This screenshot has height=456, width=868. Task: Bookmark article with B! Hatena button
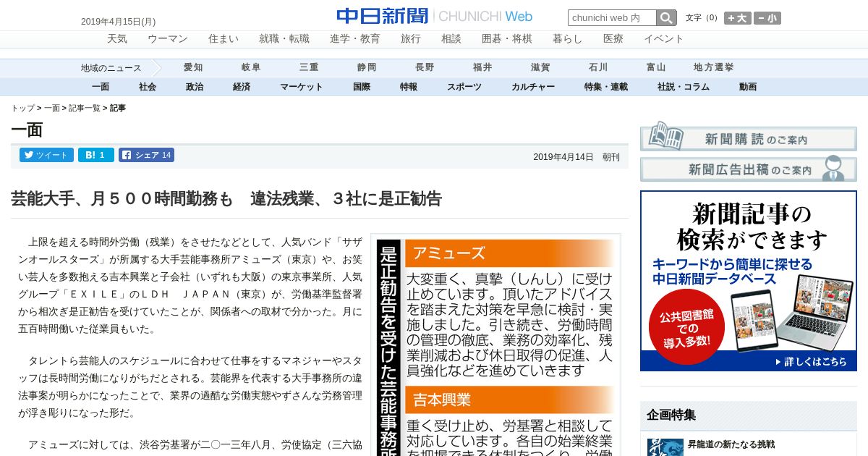pyautogui.click(x=96, y=155)
